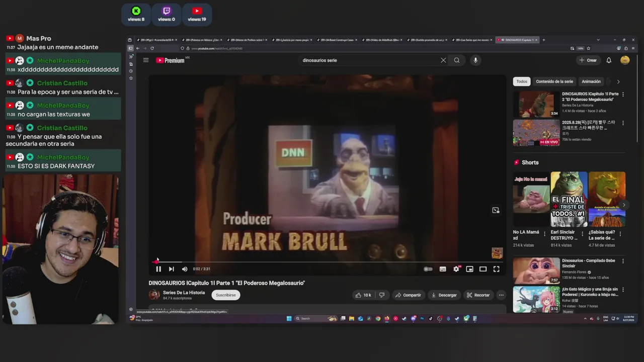Viewport: 644px width, 362px height.
Task: Open options for 'Earl Sinclair DESTRUYO' short
Action: pos(582,234)
